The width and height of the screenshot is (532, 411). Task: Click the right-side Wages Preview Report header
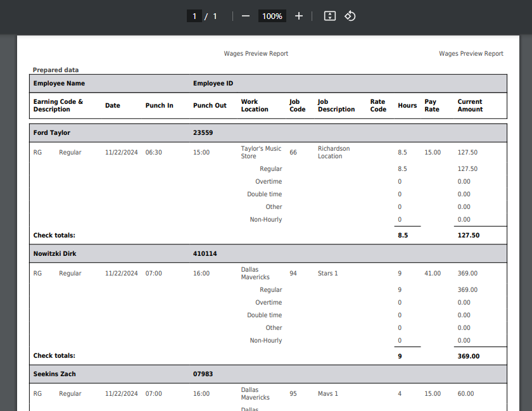pos(471,54)
